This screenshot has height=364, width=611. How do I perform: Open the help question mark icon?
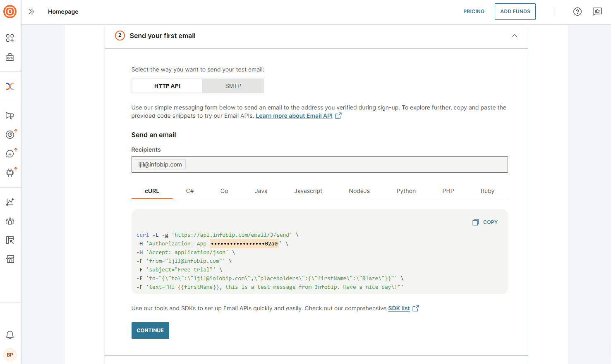(577, 12)
